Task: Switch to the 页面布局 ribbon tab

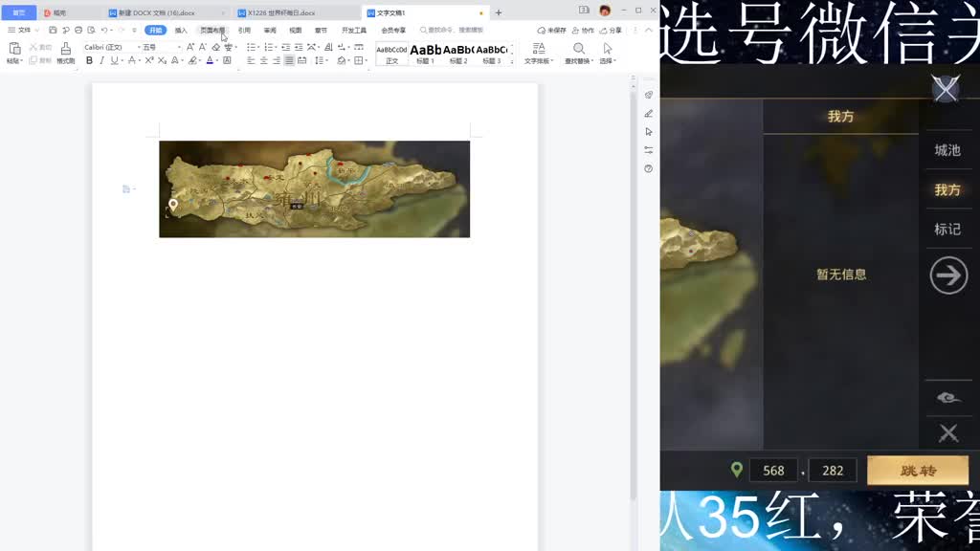Action: point(212,30)
